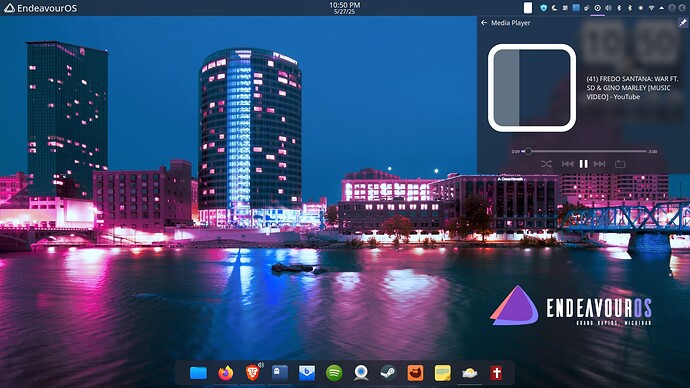Open the EndeavourOS application launcher

[x=40, y=8]
